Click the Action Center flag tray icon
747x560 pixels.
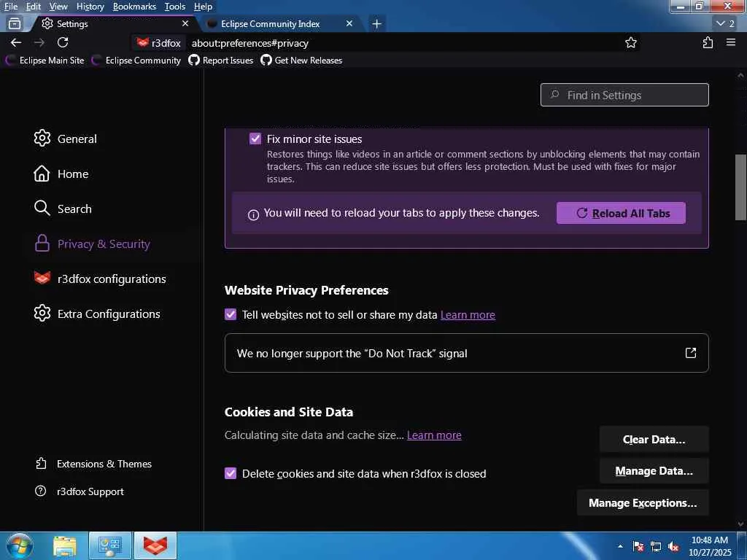pyautogui.click(x=638, y=546)
